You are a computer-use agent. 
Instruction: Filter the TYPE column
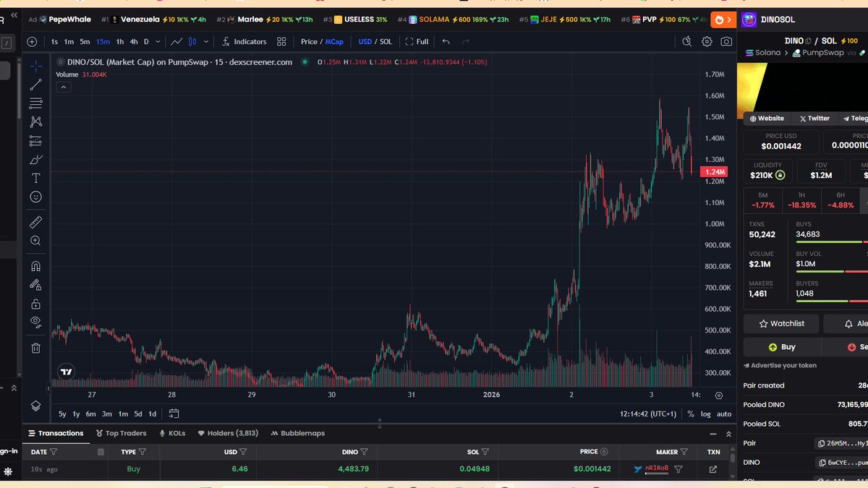(x=142, y=452)
